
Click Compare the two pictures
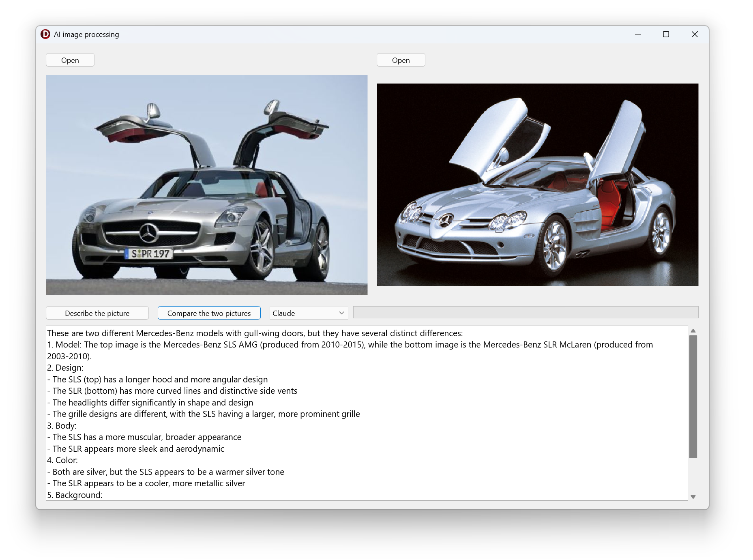[209, 313]
